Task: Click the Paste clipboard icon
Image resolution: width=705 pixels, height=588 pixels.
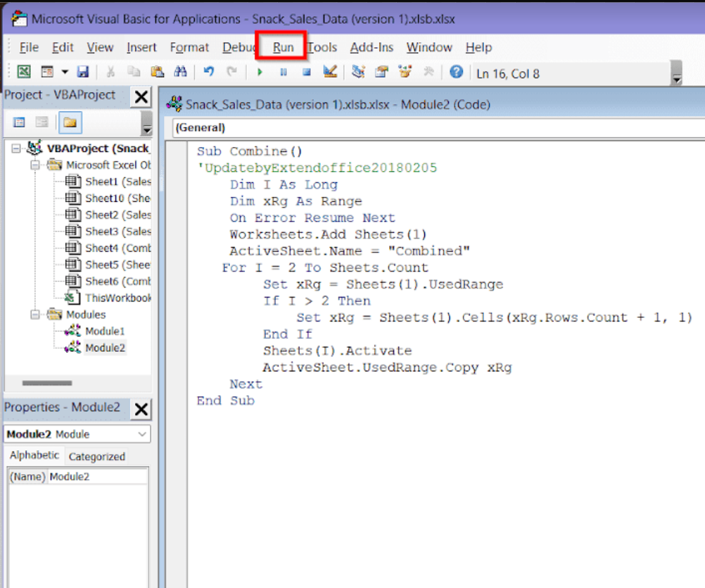Action: [157, 72]
